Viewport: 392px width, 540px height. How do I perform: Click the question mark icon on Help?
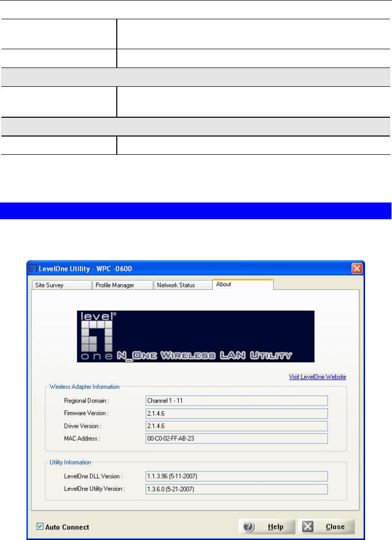pos(248,527)
